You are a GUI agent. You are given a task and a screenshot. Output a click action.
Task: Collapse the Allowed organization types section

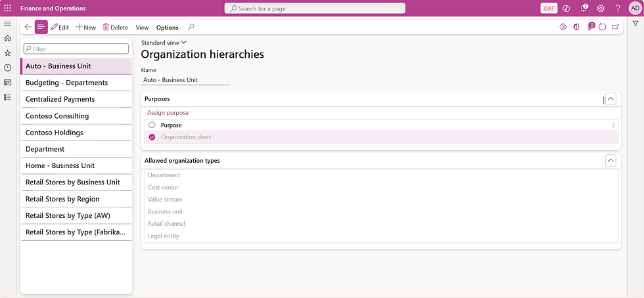pos(610,161)
